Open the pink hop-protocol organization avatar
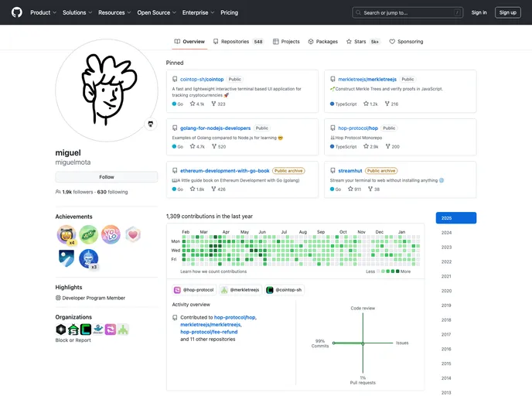The image size is (532, 396). click(x=111, y=329)
